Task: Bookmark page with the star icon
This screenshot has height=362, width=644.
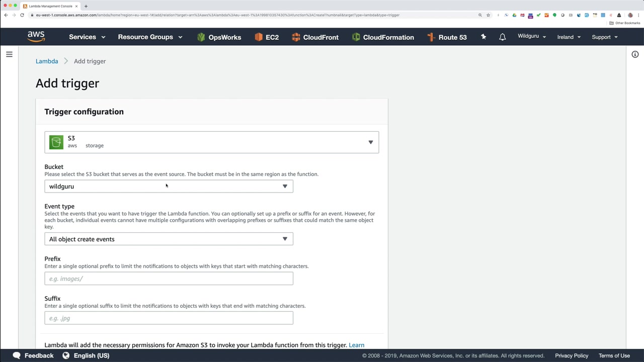Action: [x=488, y=15]
